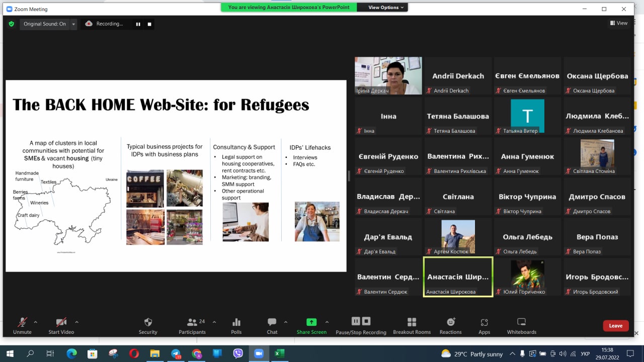This screenshot has height=362, width=644.
Task: Open the Reactions menu
Action: point(450,323)
